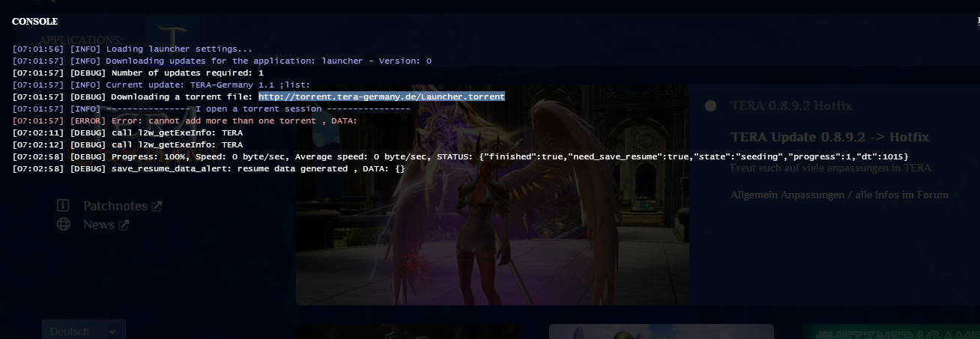Click the Allgemein Anpassungen forum info text
Viewport: 980px width, 339px height.
point(839,195)
